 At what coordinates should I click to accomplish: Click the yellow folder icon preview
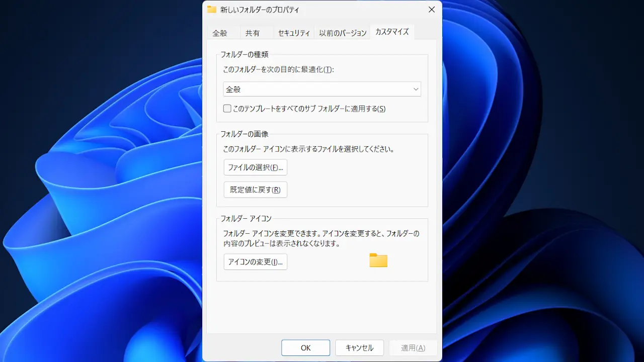click(x=378, y=260)
